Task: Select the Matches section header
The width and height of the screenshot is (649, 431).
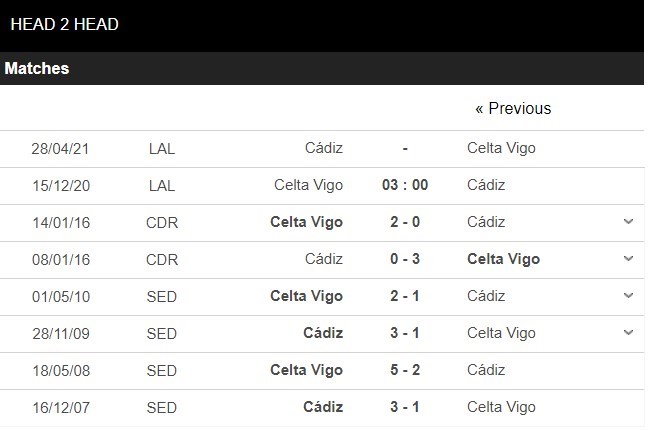Action: click(x=37, y=68)
